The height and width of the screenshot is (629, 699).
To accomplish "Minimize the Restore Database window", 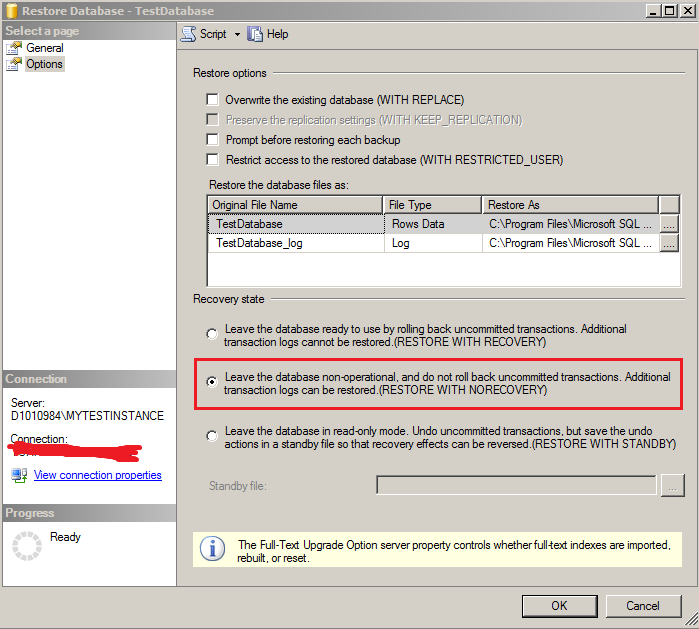I will click(654, 11).
